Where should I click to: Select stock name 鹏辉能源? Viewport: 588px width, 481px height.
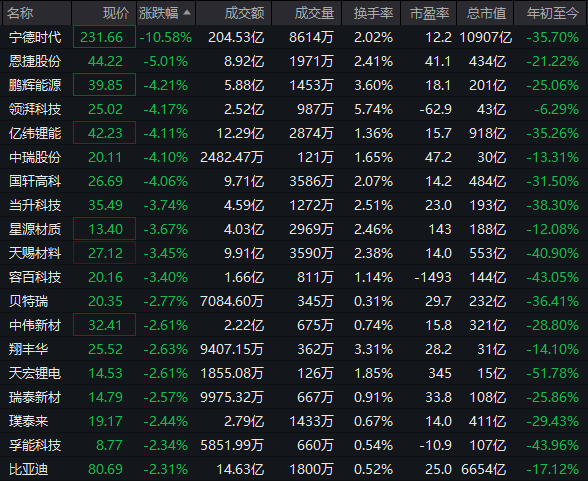point(35,85)
